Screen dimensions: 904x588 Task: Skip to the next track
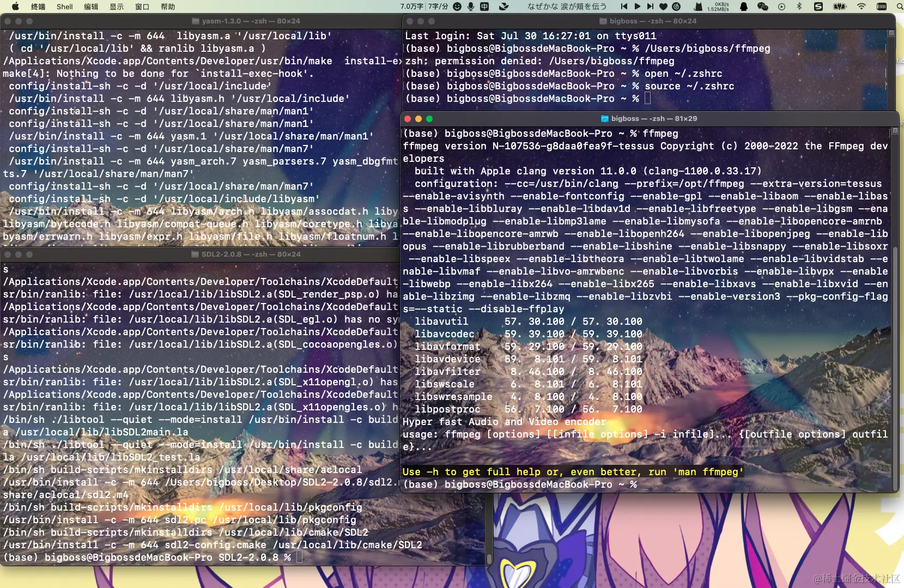[650, 7]
